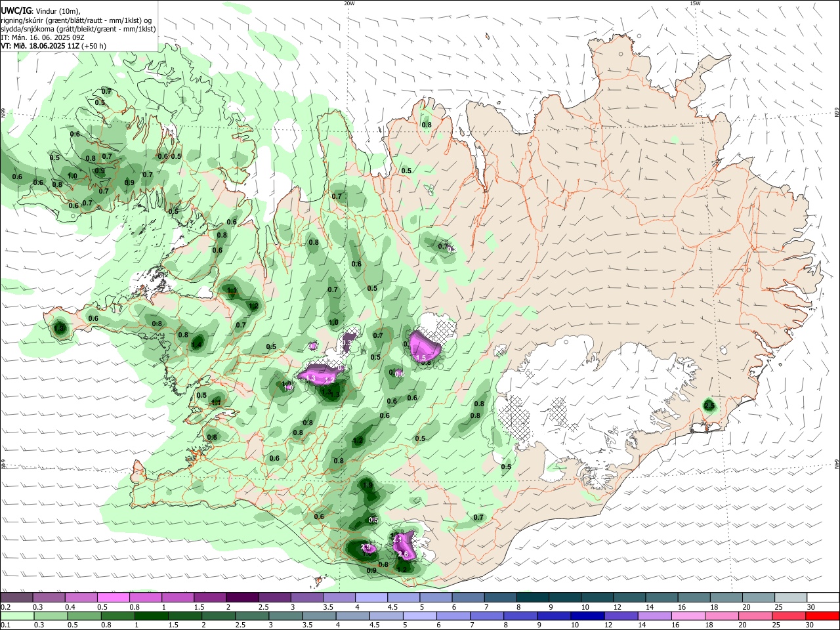The height and width of the screenshot is (630, 840).
Task: Click the 'UWC/IG: Vindur (10m)' title line
Action: tap(41, 11)
